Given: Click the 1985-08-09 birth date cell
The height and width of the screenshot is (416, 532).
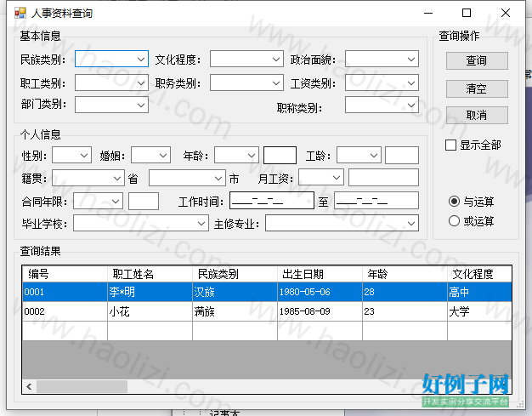Looking at the screenshot, I should click(x=320, y=311).
